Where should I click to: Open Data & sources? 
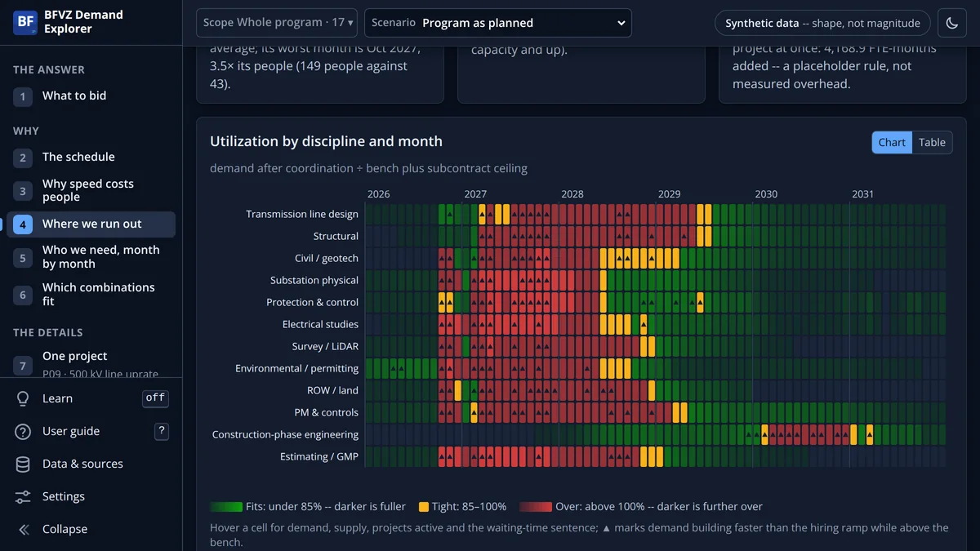coord(91,464)
